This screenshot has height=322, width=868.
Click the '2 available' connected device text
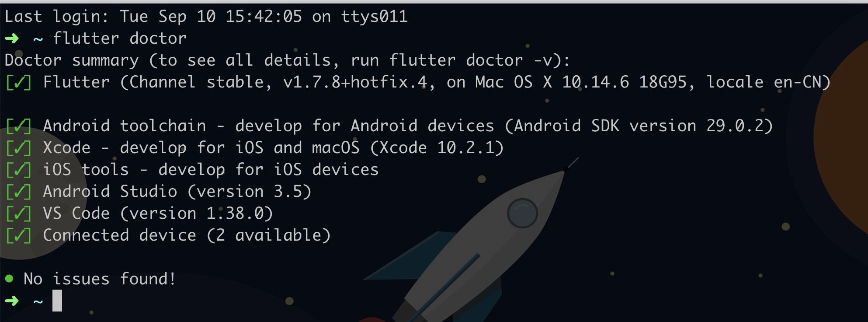[x=269, y=235]
